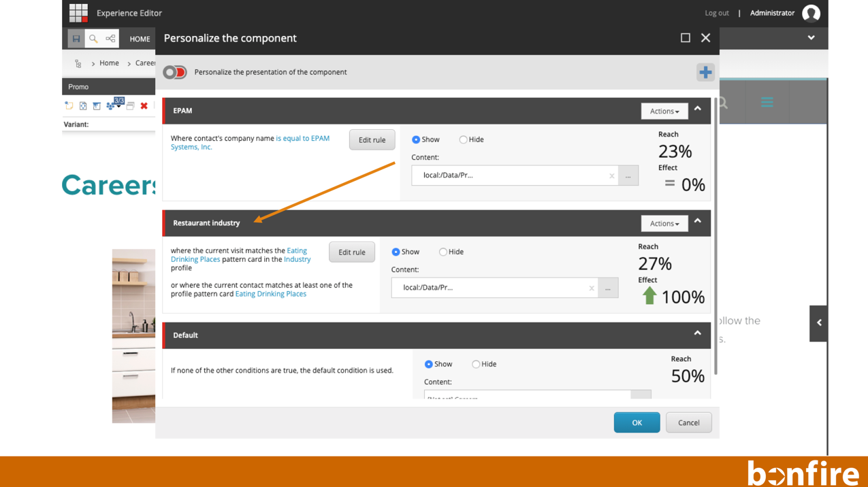Close the Personalize the component dialog
868x487 pixels.
[705, 38]
